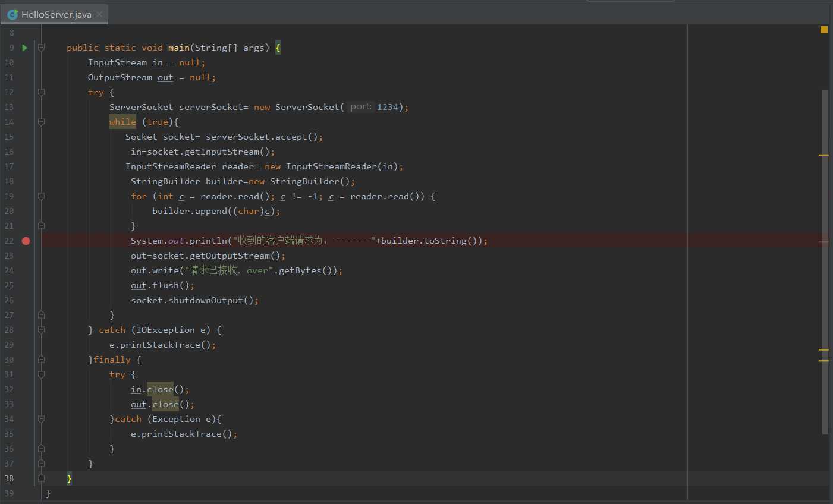Click line number 13 in the gutter
Image resolution: width=833 pixels, height=504 pixels.
click(x=9, y=107)
